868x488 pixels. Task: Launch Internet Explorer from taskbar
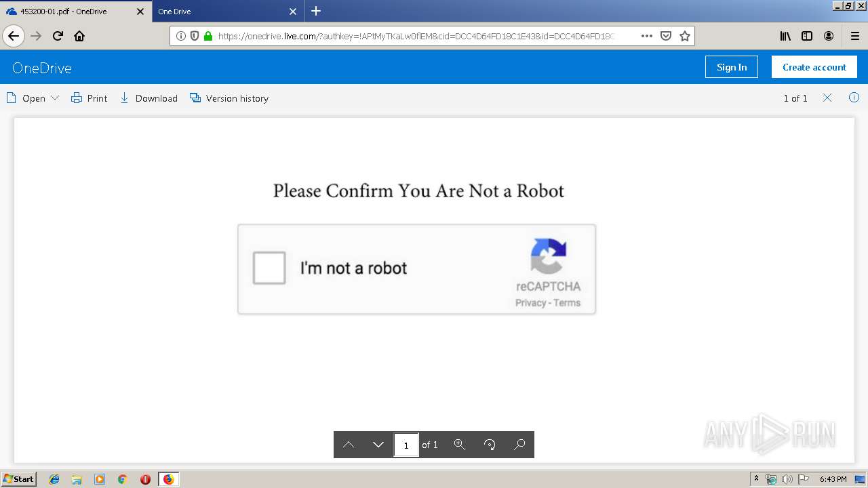coord(54,479)
